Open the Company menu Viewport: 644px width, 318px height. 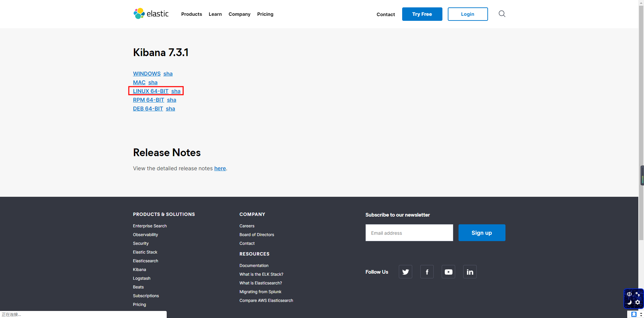(239, 14)
